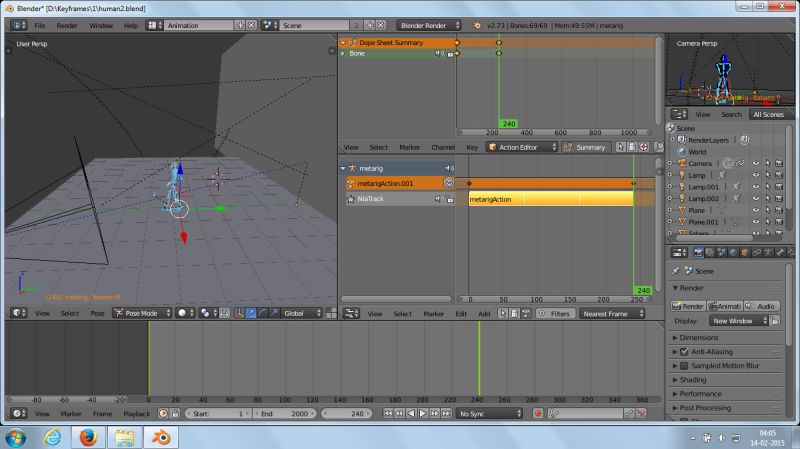Open the Window menu
800x449 pixels.
(101, 26)
